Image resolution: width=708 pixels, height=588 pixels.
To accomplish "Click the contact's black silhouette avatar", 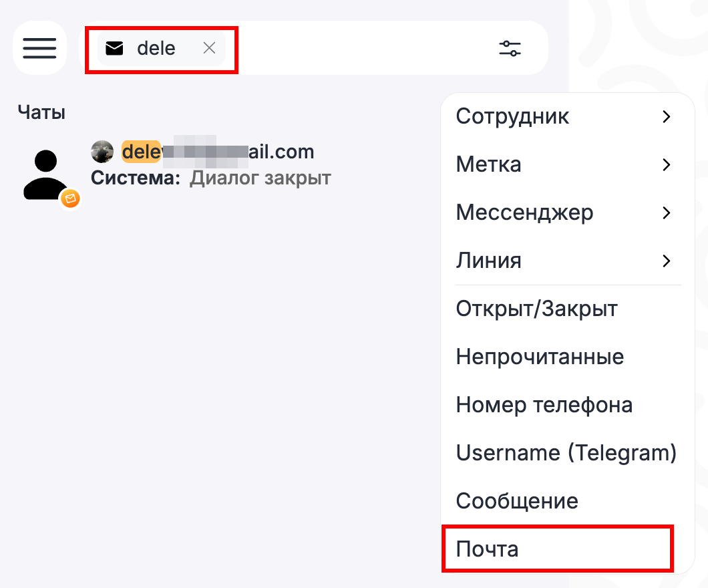I will coord(45,175).
